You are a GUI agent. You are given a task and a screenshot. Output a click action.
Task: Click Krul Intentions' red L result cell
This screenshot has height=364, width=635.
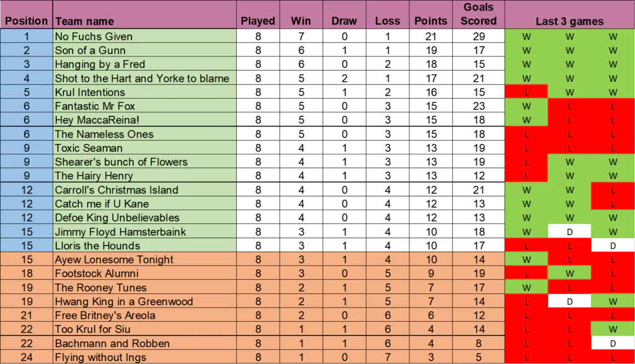click(526, 92)
